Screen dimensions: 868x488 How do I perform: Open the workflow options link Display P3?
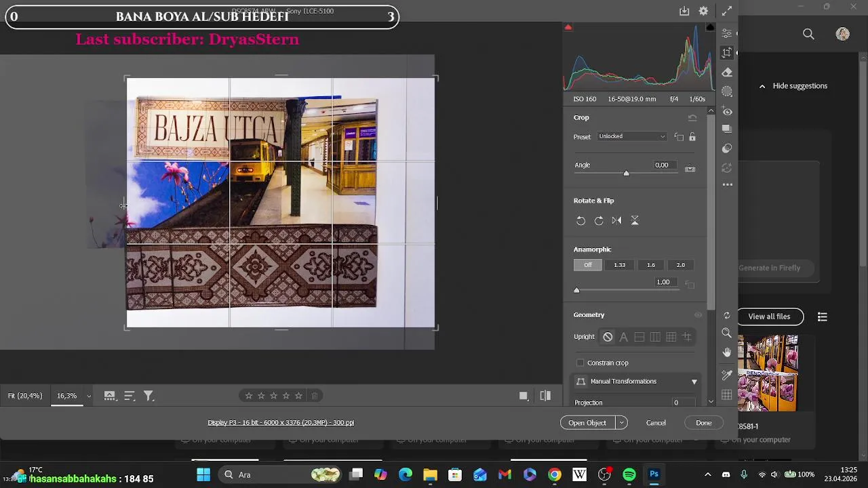(281, 423)
